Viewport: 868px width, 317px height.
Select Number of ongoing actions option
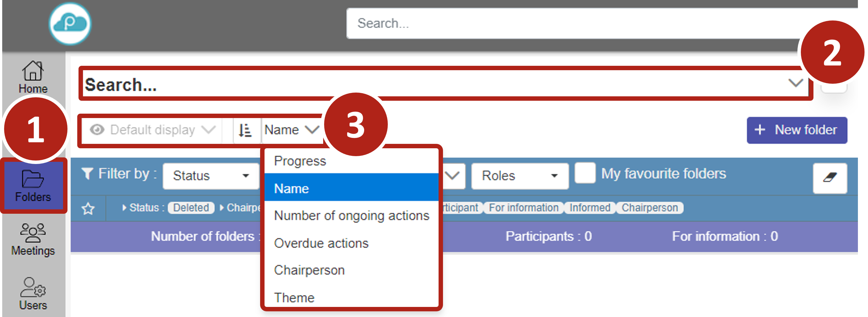352,215
